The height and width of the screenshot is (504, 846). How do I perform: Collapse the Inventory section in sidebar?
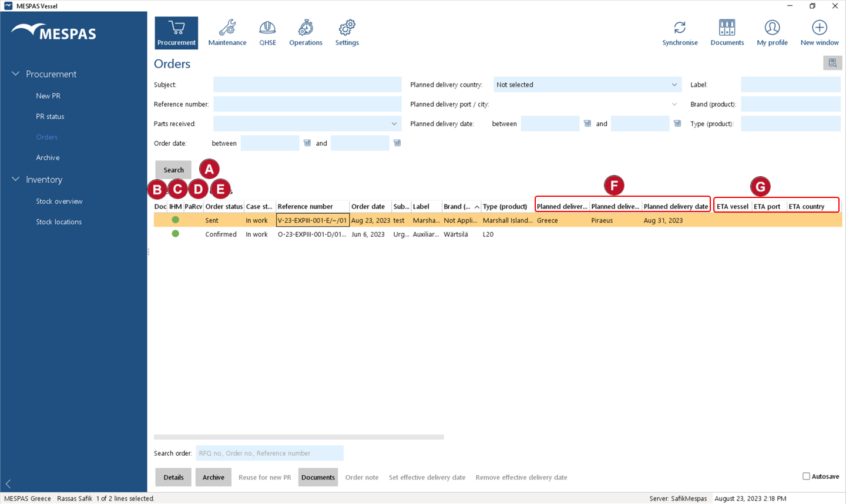16,179
